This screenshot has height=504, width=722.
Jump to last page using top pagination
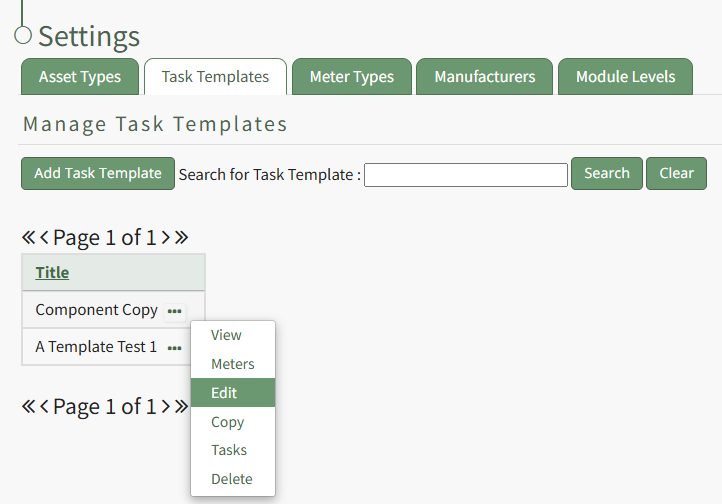point(181,238)
